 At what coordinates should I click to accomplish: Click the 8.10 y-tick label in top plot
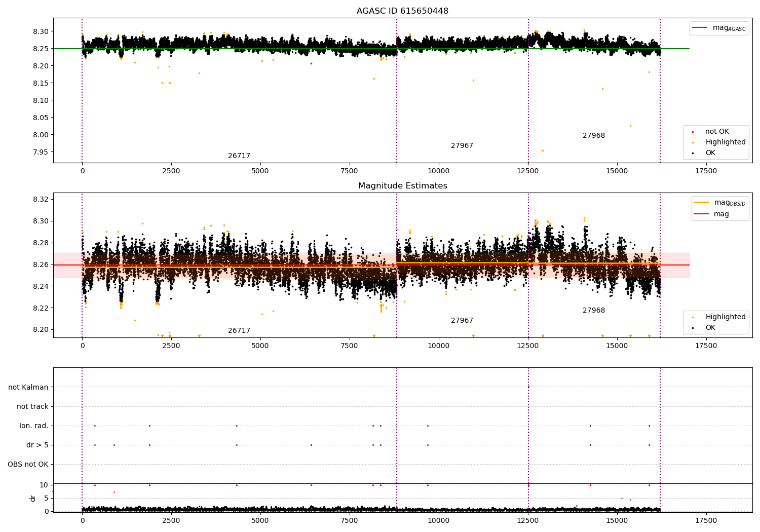pyautogui.click(x=40, y=100)
